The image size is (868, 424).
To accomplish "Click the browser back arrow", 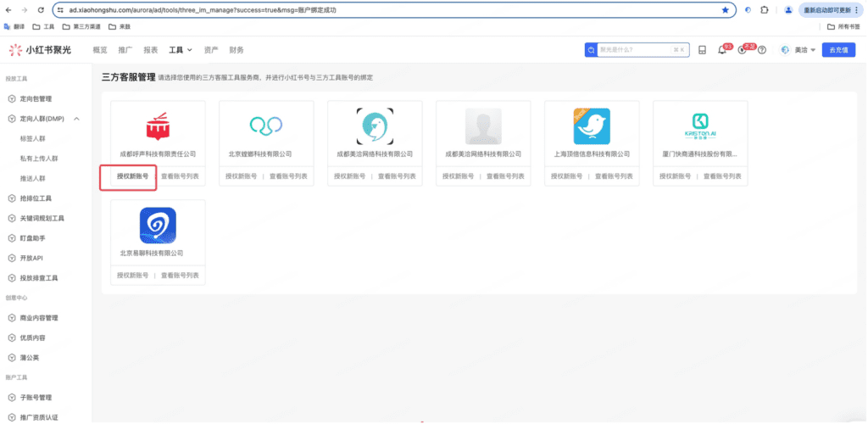I will 8,10.
